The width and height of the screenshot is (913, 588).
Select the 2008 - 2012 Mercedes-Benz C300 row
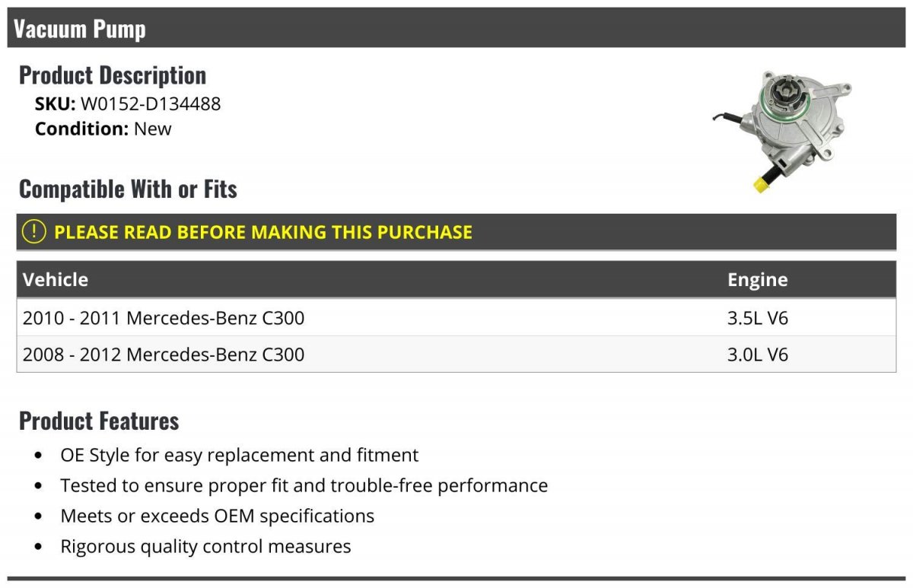coord(164,354)
